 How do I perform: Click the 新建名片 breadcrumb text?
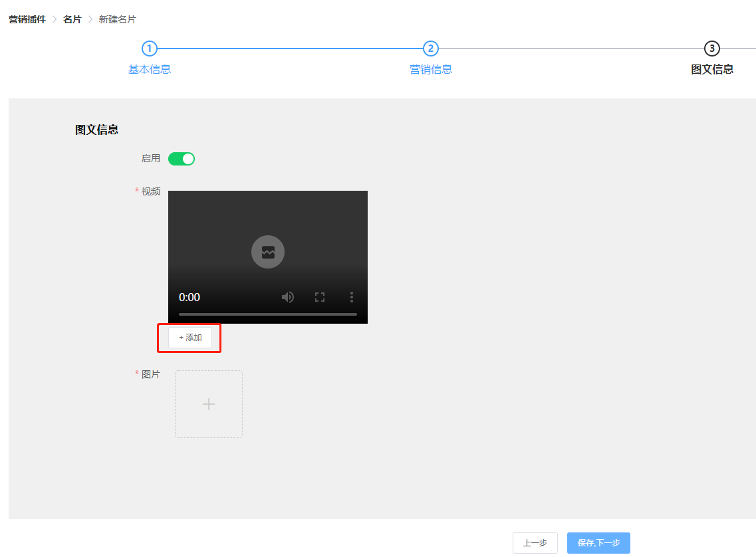[118, 19]
